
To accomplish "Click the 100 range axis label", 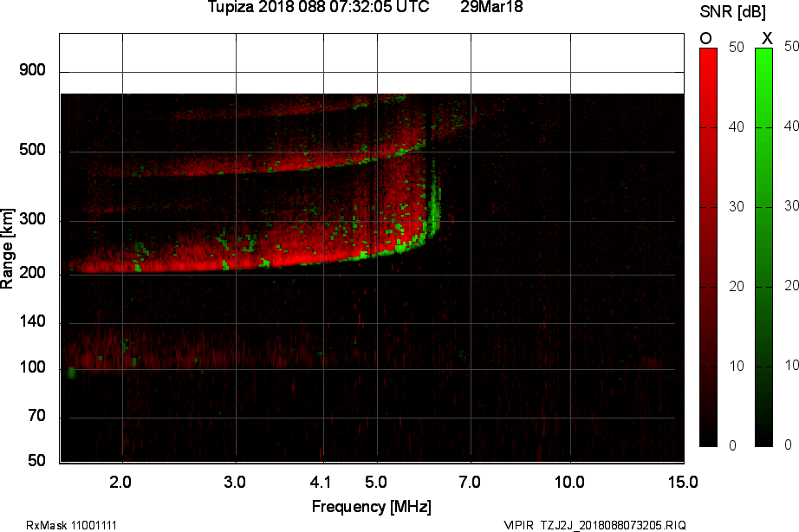I will 32,367.
